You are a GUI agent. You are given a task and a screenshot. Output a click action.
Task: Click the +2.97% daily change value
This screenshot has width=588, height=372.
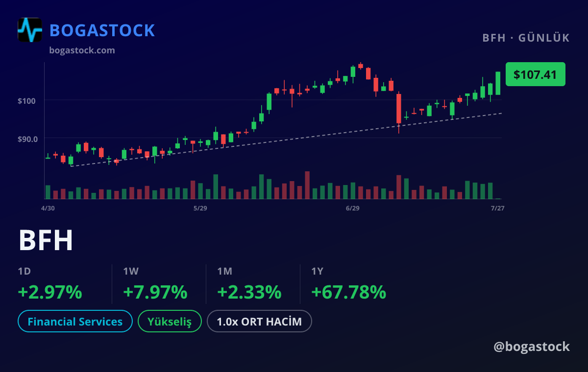[x=50, y=292]
